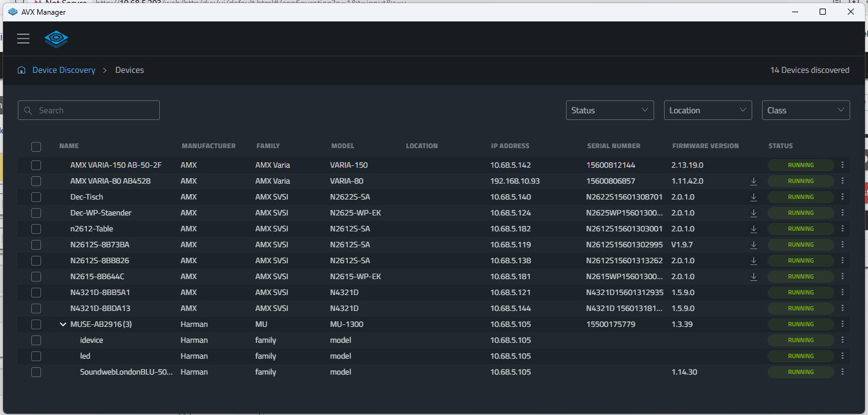
Task: Open three-dot menu for MUSE-AB2916
Action: click(843, 324)
